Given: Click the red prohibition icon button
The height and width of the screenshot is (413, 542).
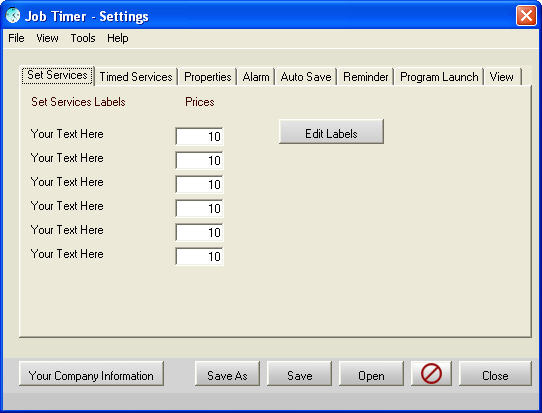Looking at the screenshot, I should 431,373.
